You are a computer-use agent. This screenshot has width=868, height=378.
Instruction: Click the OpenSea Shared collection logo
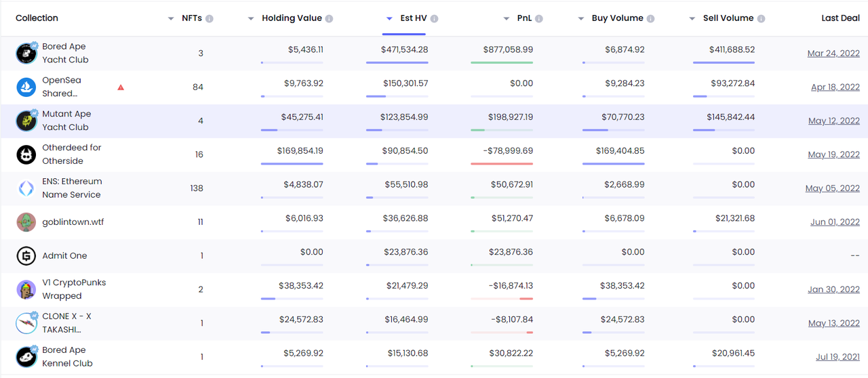pos(26,87)
